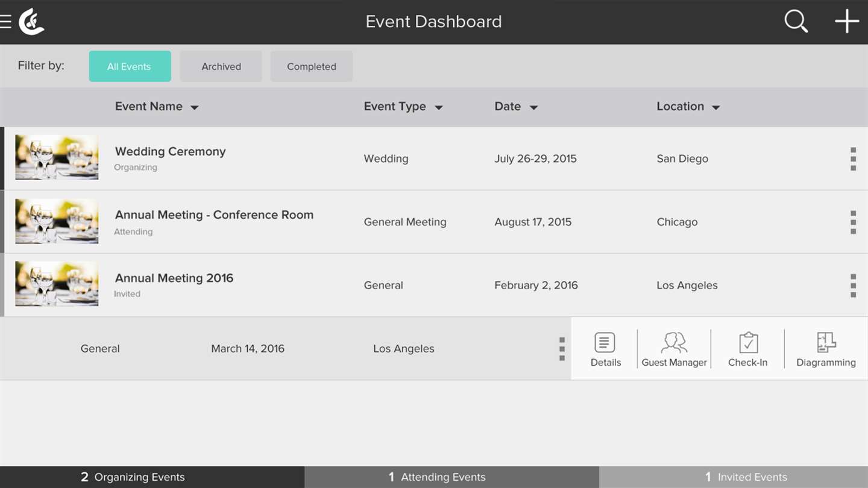Click the Wedding Ceremony thumbnail image
Screen dimensions: 868x488
(x=57, y=157)
